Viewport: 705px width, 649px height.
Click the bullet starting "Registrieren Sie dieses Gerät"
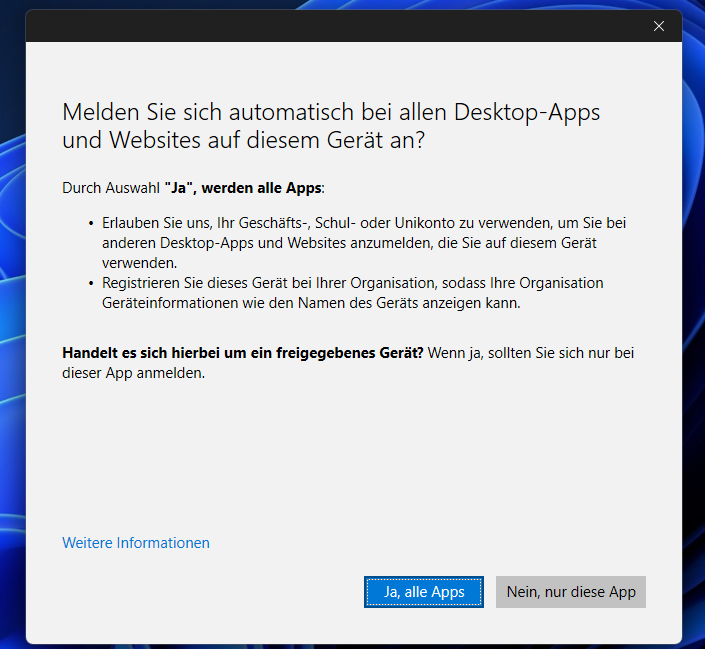tap(352, 283)
